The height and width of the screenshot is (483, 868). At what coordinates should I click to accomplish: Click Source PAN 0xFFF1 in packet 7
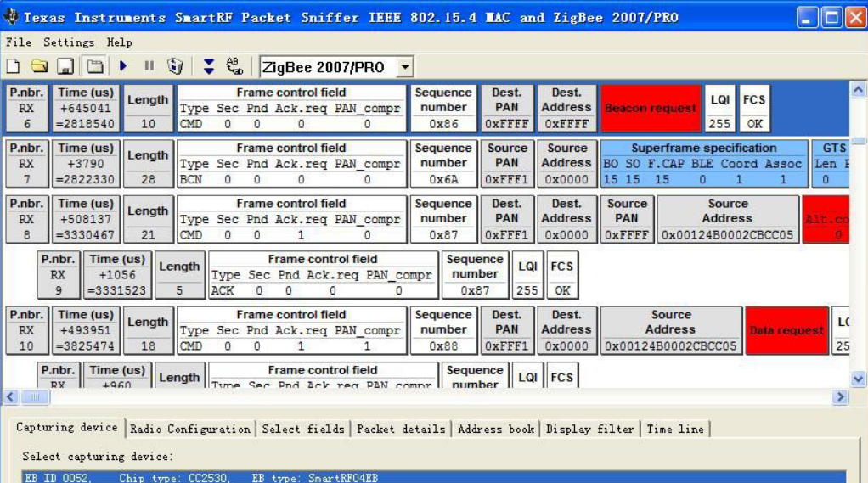point(507,163)
